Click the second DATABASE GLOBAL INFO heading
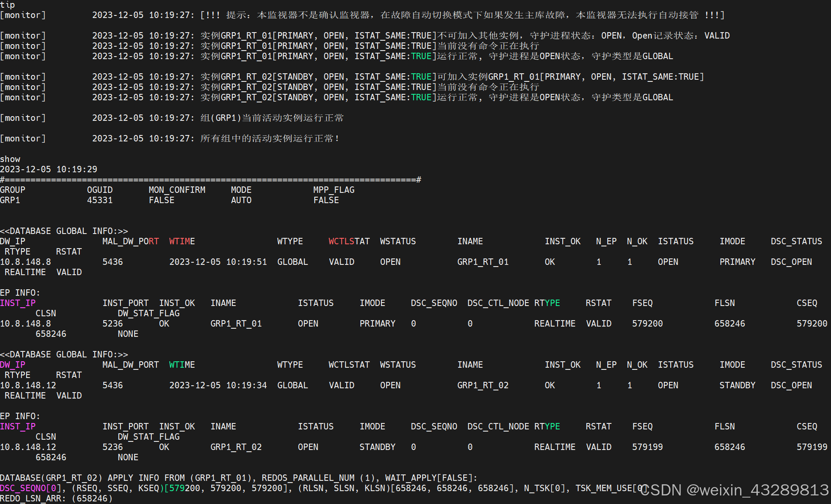This screenshot has width=831, height=504. [x=64, y=354]
